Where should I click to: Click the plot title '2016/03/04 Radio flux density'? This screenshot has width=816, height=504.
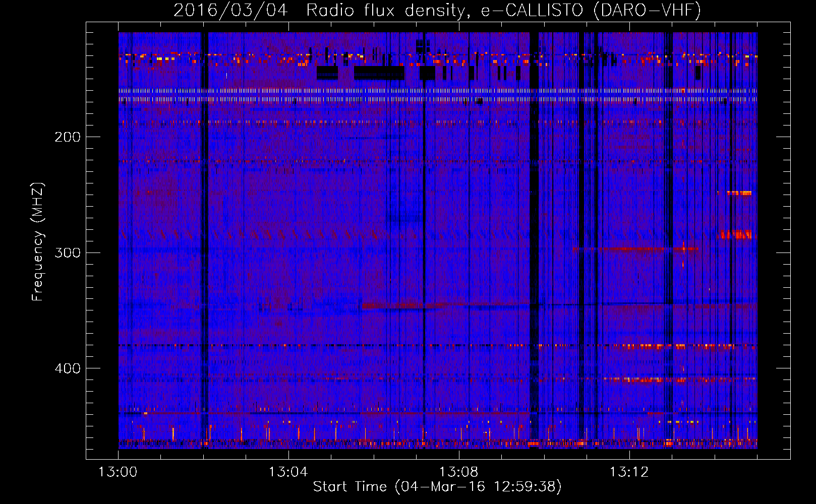pos(437,11)
